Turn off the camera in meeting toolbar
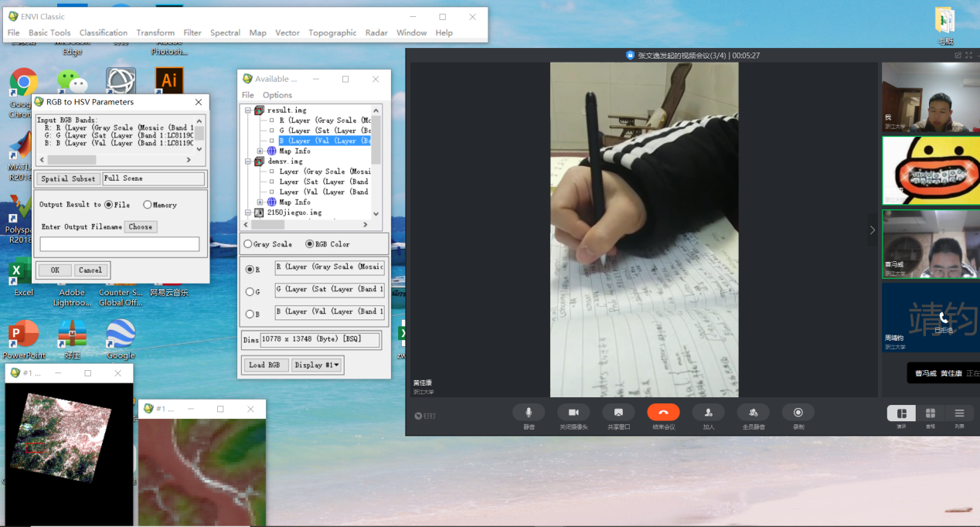 [573, 413]
